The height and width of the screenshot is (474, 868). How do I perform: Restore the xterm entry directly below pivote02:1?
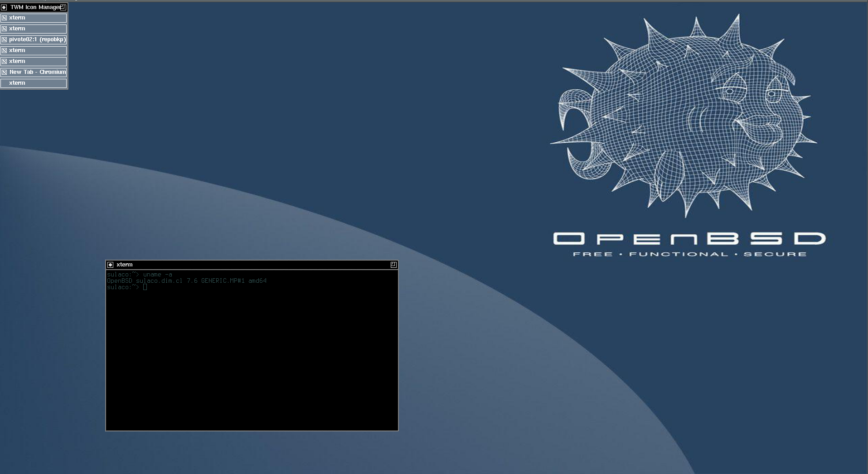pyautogui.click(x=34, y=50)
